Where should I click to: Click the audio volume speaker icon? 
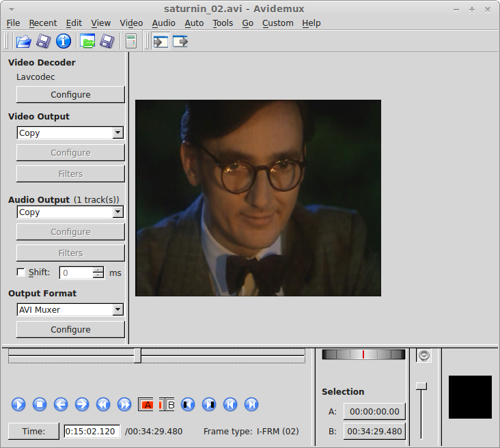point(423,355)
